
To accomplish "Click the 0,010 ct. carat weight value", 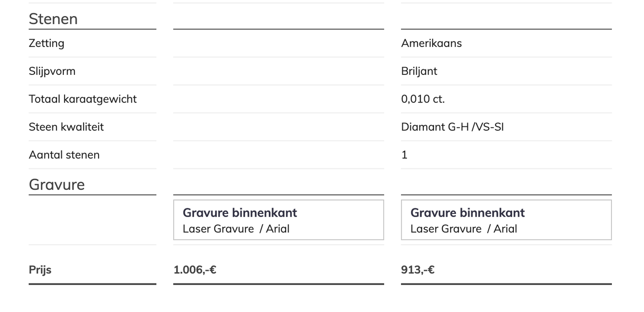I will tap(422, 99).
